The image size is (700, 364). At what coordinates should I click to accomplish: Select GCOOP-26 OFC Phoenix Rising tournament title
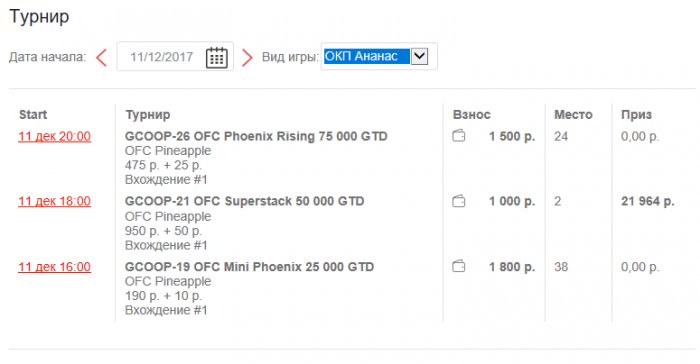tap(256, 136)
